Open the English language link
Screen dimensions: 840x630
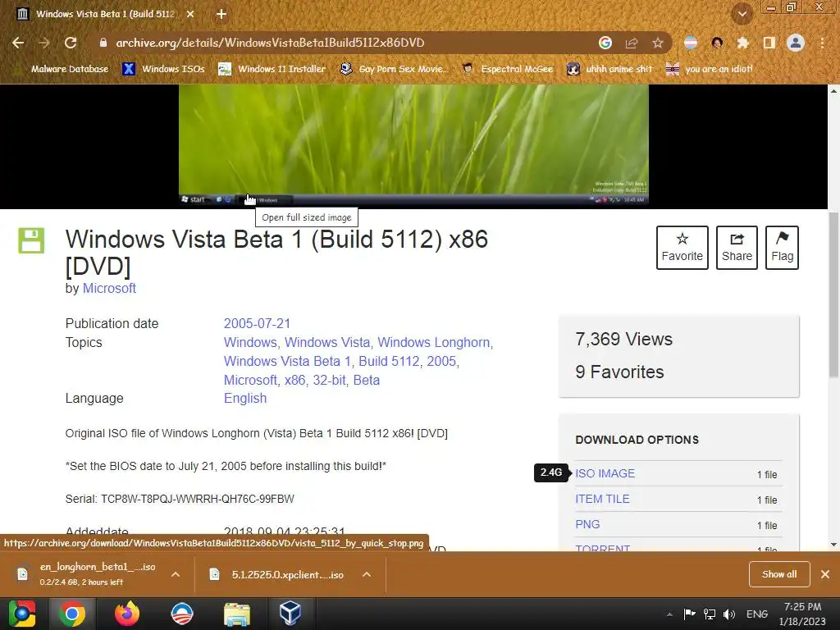(245, 398)
